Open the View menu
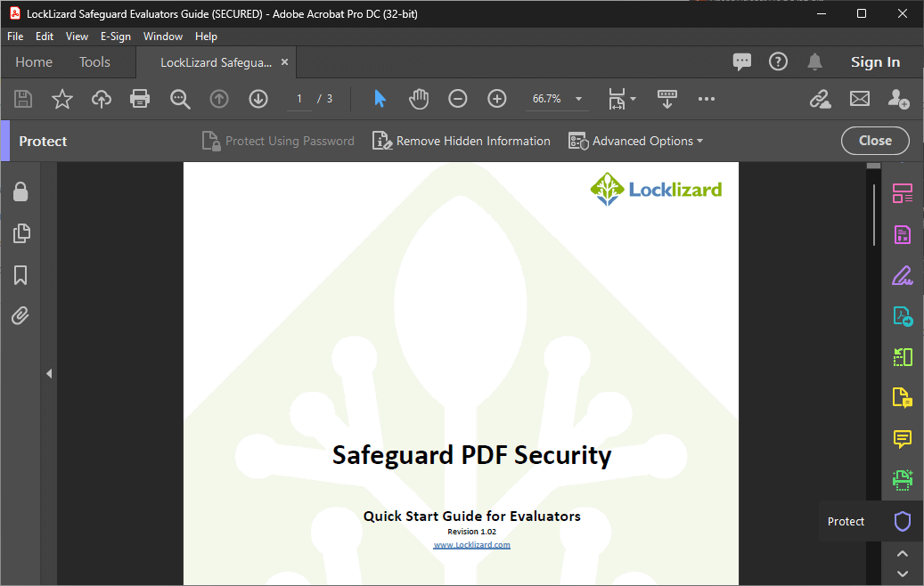This screenshot has height=586, width=924. pyautogui.click(x=77, y=37)
